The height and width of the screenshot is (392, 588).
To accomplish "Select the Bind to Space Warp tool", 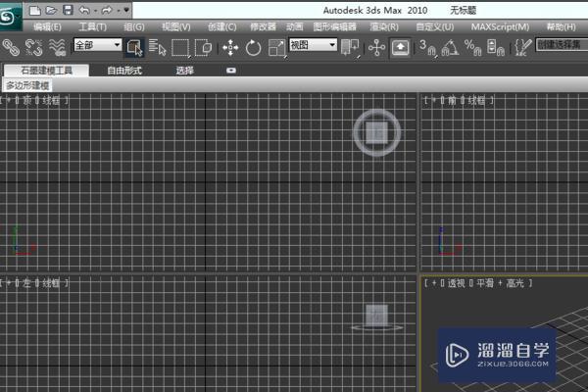I will [x=58, y=48].
